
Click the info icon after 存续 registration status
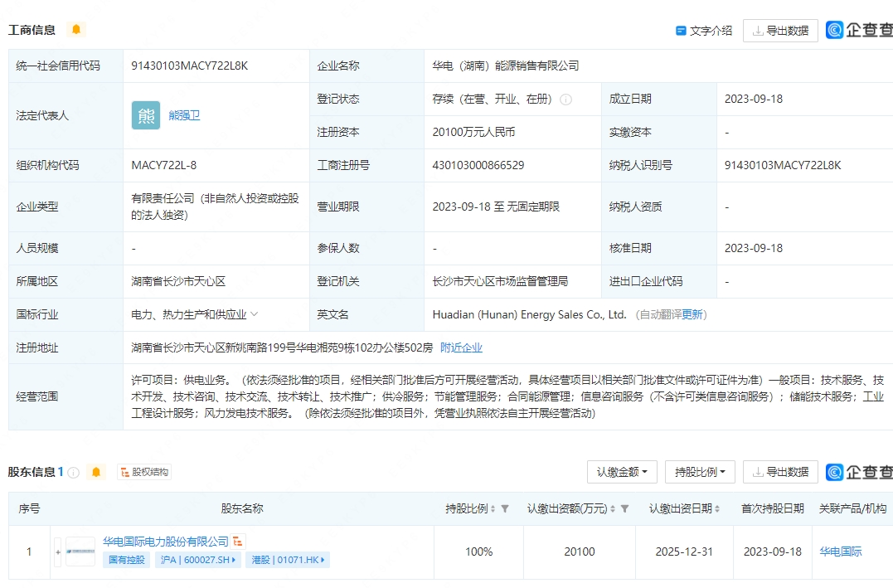565,100
